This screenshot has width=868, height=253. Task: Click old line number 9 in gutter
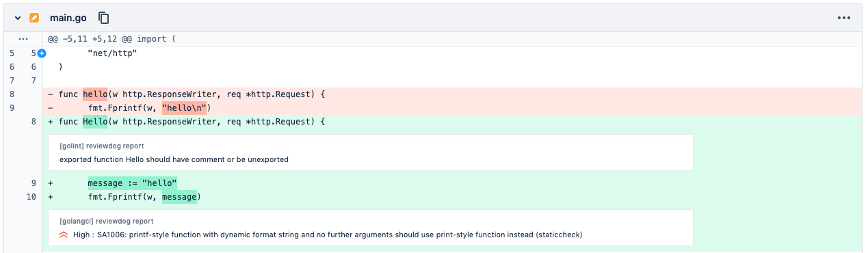[x=12, y=107]
